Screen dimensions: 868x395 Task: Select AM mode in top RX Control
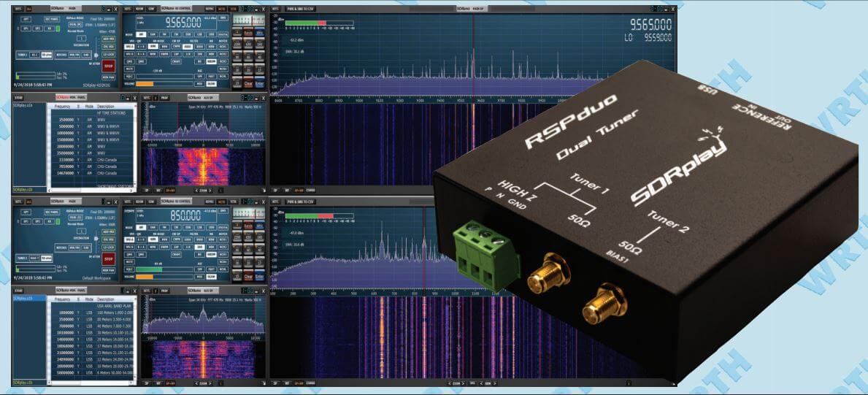point(142,34)
